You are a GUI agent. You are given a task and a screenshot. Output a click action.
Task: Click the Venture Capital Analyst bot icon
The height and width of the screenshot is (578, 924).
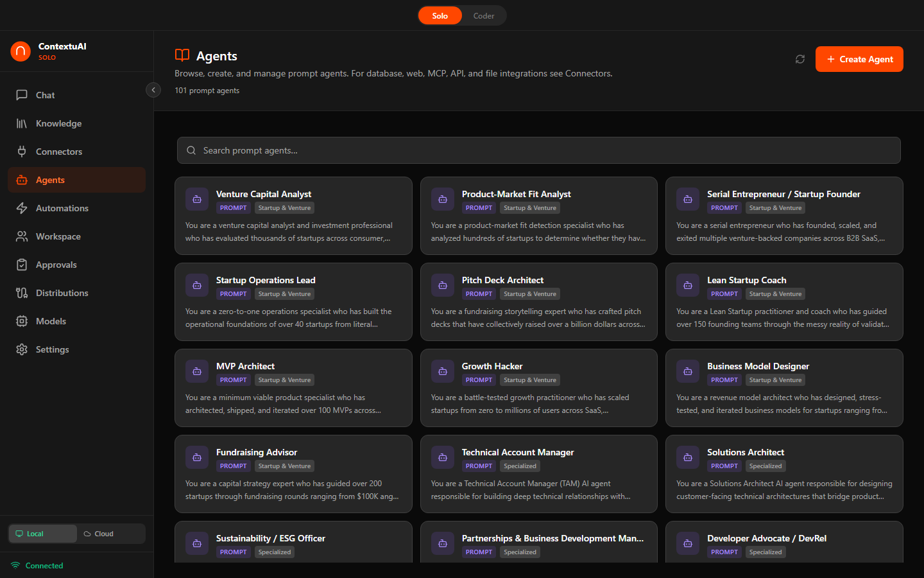click(x=197, y=199)
